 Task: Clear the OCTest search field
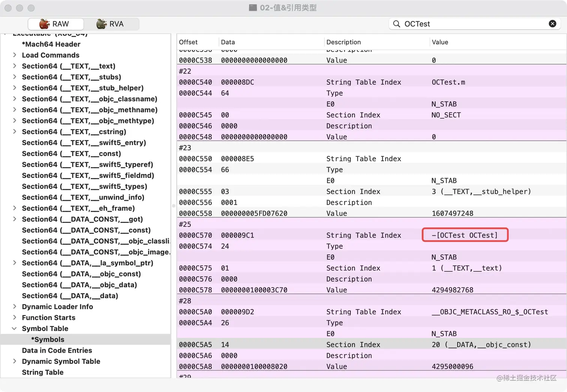point(552,24)
